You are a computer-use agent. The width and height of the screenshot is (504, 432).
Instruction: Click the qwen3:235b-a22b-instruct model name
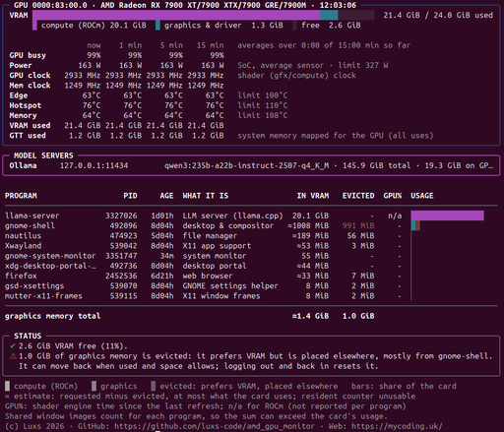click(x=246, y=165)
